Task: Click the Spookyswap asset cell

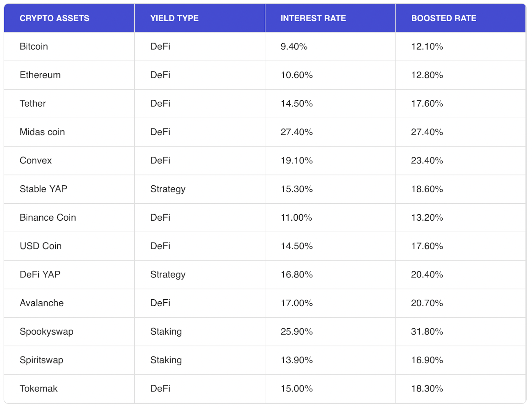Action: tap(47, 332)
